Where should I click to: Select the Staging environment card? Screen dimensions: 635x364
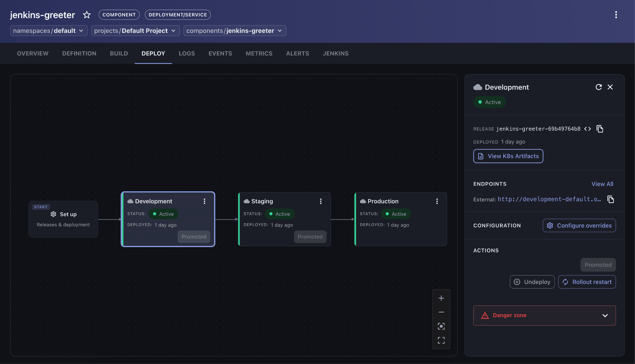pos(284,219)
